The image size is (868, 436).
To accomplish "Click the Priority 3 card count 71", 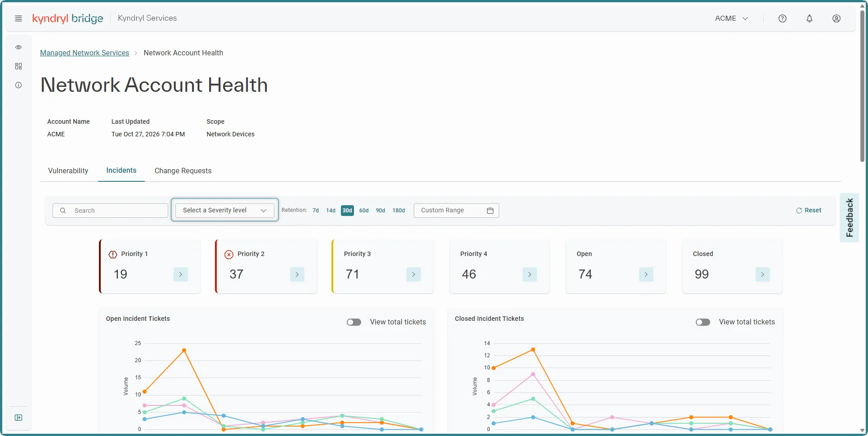I will [x=353, y=274].
